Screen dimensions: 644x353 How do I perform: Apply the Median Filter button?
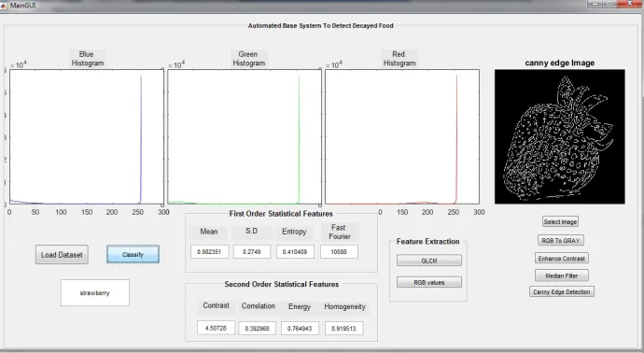coord(562,275)
